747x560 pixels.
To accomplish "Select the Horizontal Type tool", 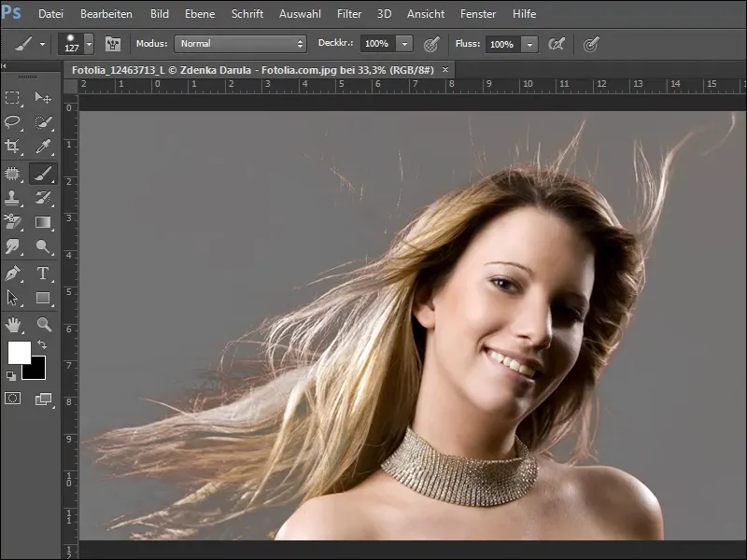I will [43, 273].
